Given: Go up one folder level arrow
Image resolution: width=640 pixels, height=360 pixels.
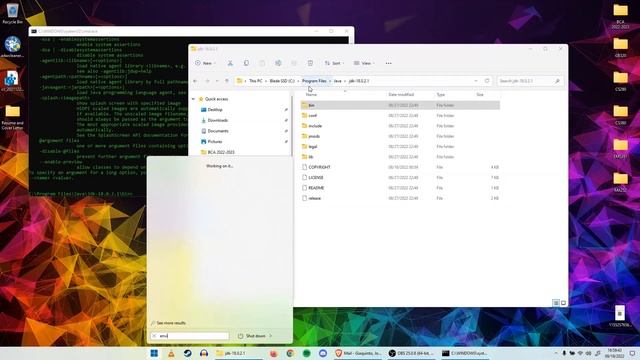Looking at the screenshot, I should pyautogui.click(x=227, y=81).
